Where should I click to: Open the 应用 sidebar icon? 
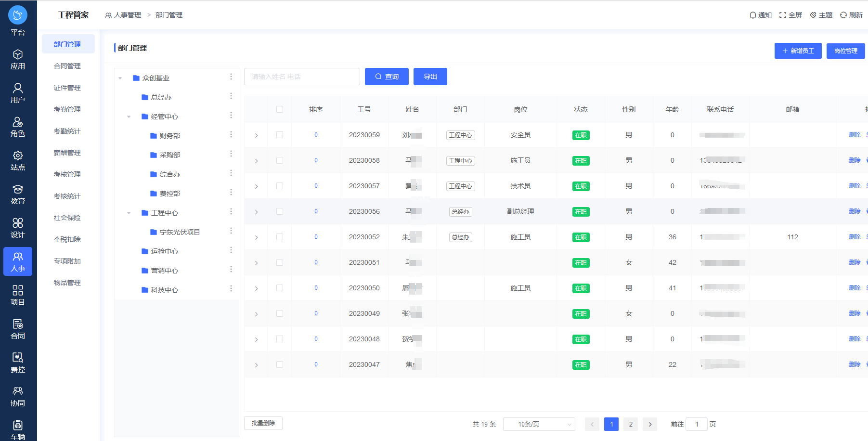(18, 55)
